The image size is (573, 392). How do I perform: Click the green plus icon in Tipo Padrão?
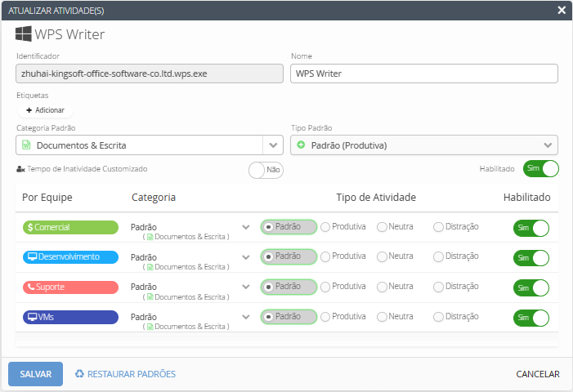coord(301,145)
